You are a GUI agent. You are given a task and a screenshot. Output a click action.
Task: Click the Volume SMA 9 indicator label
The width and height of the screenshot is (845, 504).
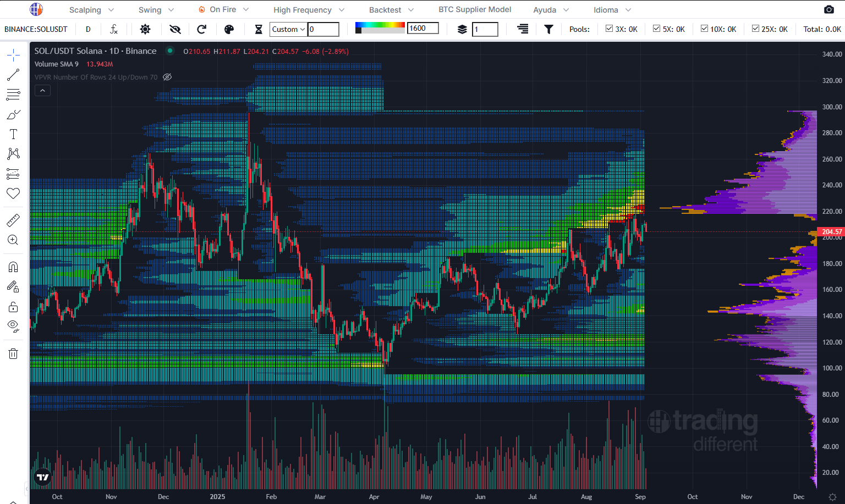coord(57,64)
